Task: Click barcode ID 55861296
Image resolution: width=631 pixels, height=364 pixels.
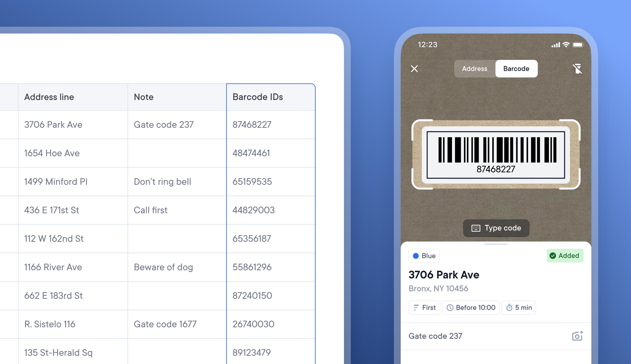Action: (x=271, y=267)
